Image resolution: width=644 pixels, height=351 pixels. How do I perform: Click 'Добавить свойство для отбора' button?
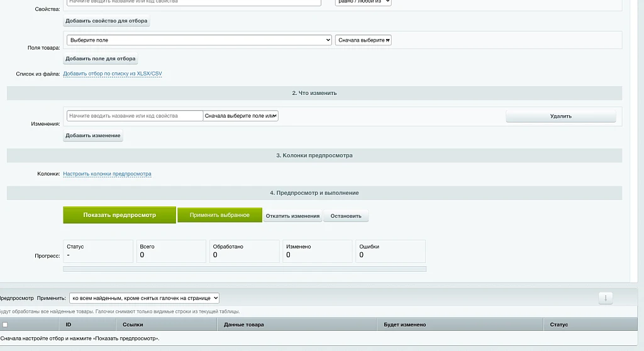pyautogui.click(x=106, y=21)
